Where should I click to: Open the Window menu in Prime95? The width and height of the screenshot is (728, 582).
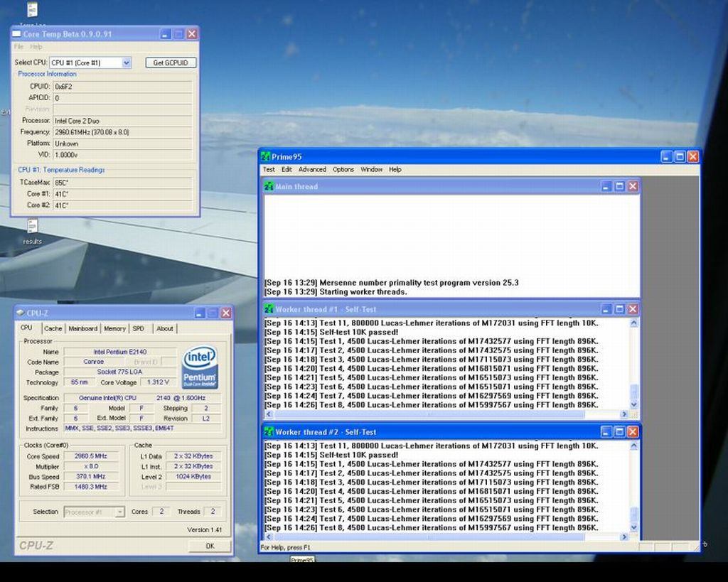[x=371, y=170]
